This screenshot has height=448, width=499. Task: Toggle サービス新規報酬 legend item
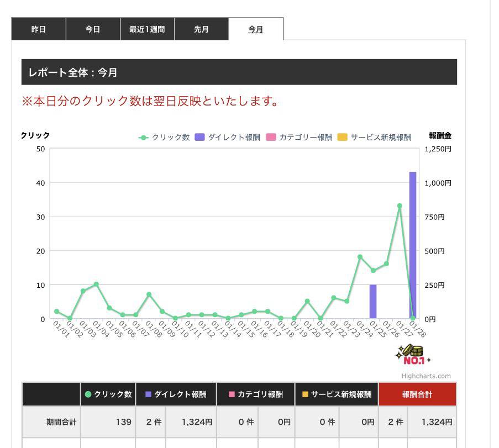pyautogui.click(x=374, y=138)
